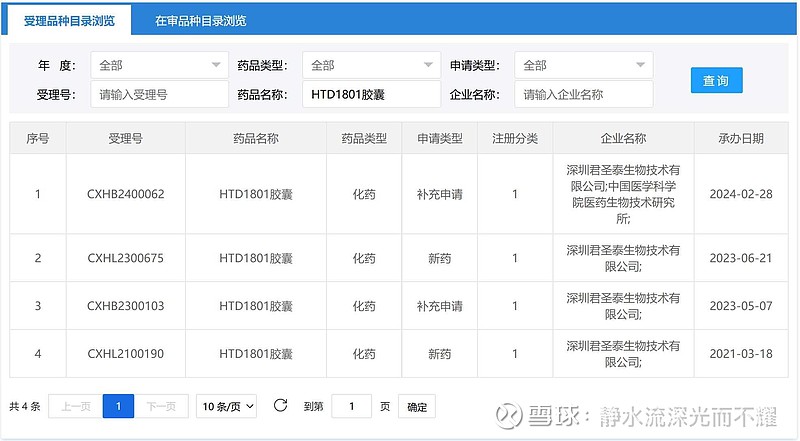Click the 药品名称 field containing HTD1801胶囊
800x441 pixels.
click(371, 94)
